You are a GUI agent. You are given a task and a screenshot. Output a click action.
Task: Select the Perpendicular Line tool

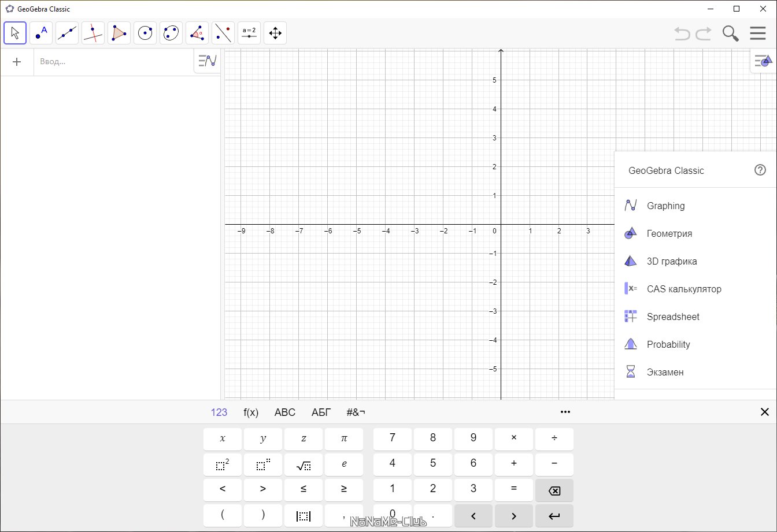pyautogui.click(x=93, y=33)
